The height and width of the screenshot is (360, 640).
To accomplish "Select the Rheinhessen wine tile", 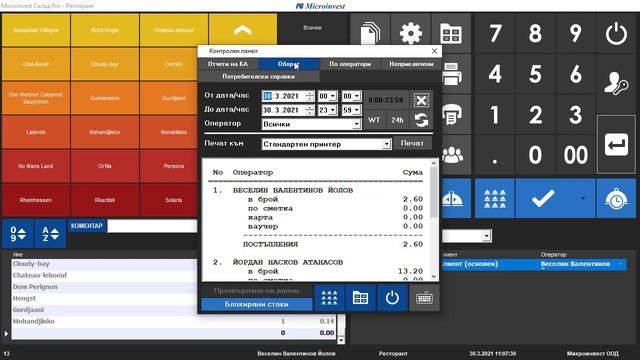I will (36, 200).
